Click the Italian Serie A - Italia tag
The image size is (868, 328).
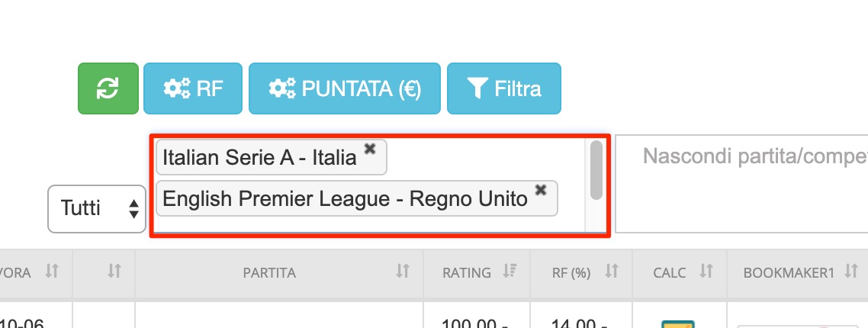pos(259,157)
